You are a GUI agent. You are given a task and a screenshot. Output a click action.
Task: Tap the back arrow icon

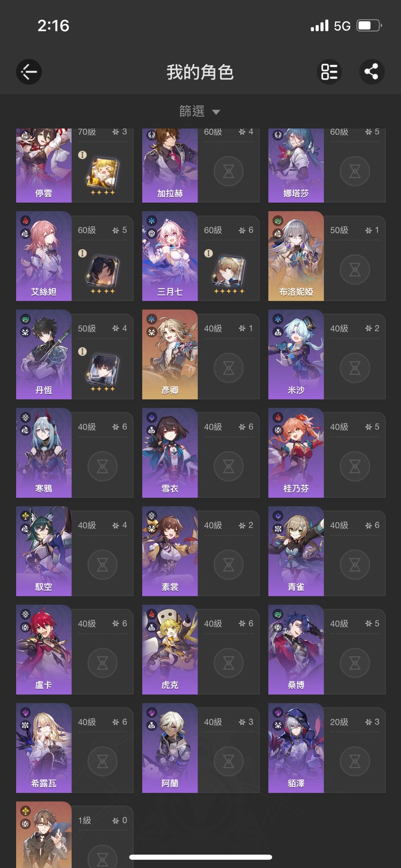(x=29, y=72)
